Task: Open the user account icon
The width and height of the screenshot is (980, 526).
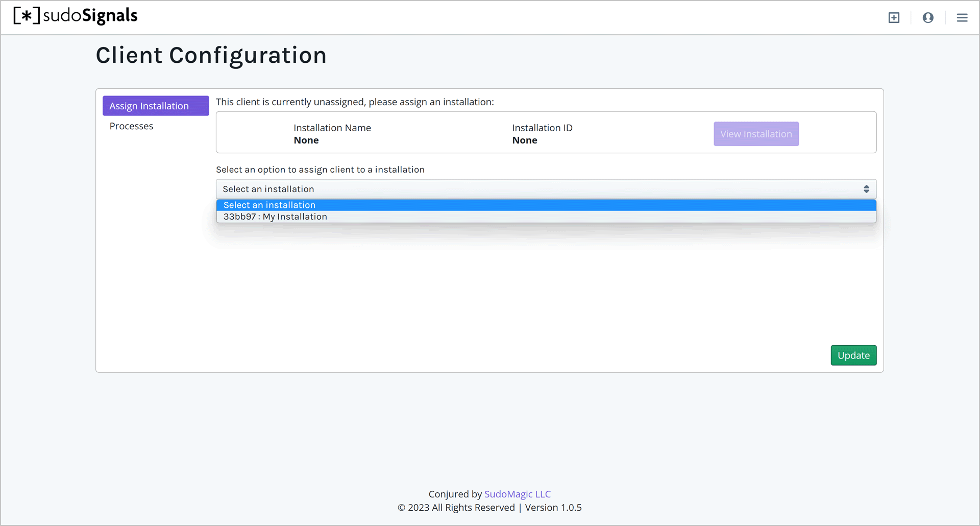Action: [928, 18]
